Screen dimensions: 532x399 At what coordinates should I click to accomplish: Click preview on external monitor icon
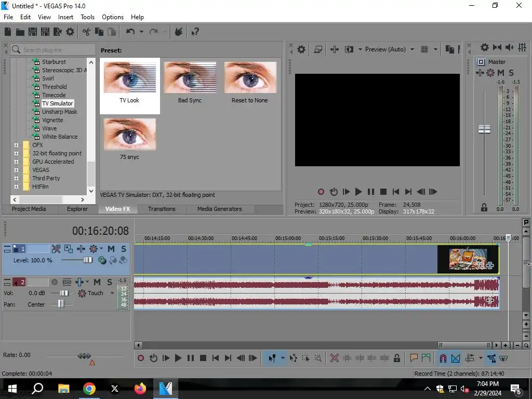[x=318, y=49]
